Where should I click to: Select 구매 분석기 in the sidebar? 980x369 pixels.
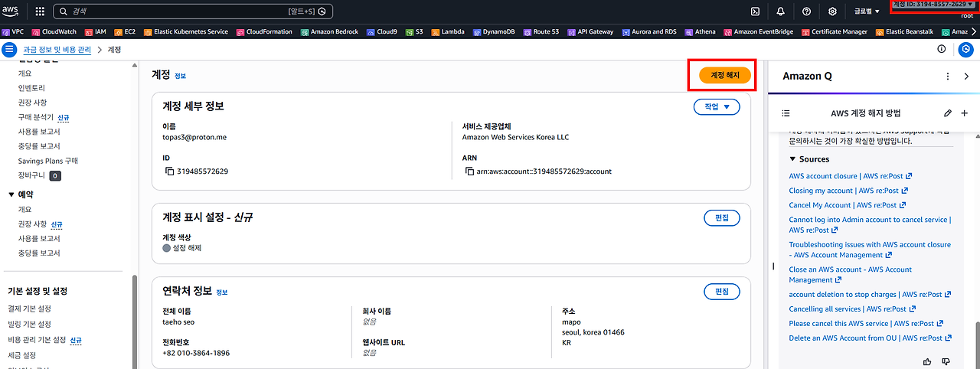click(35, 117)
